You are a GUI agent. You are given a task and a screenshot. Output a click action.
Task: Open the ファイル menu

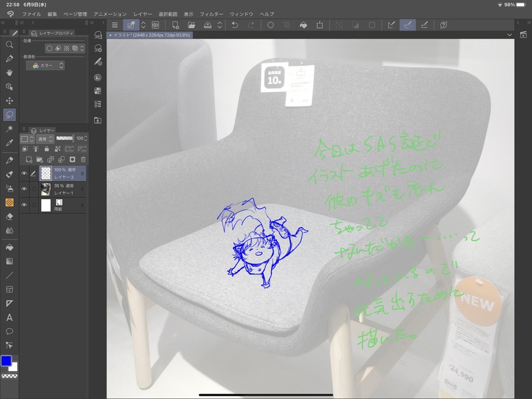tap(31, 14)
